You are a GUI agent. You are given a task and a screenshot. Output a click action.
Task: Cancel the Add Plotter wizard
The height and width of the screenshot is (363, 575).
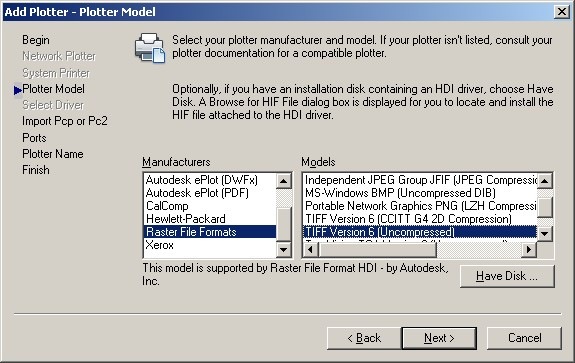point(524,338)
